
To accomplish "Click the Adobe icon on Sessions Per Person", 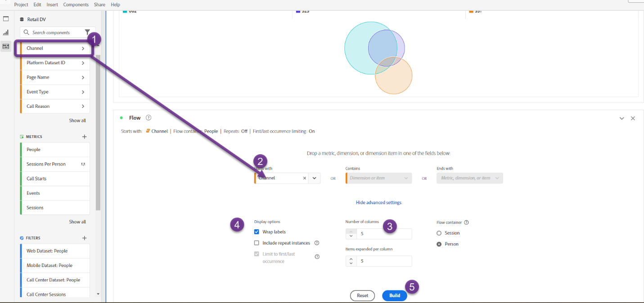I will coord(83,164).
